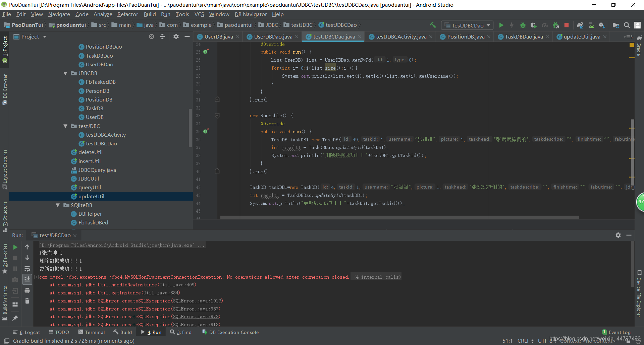Click the Locate file target icon in Project panel
This screenshot has width=644, height=345.
152,37
